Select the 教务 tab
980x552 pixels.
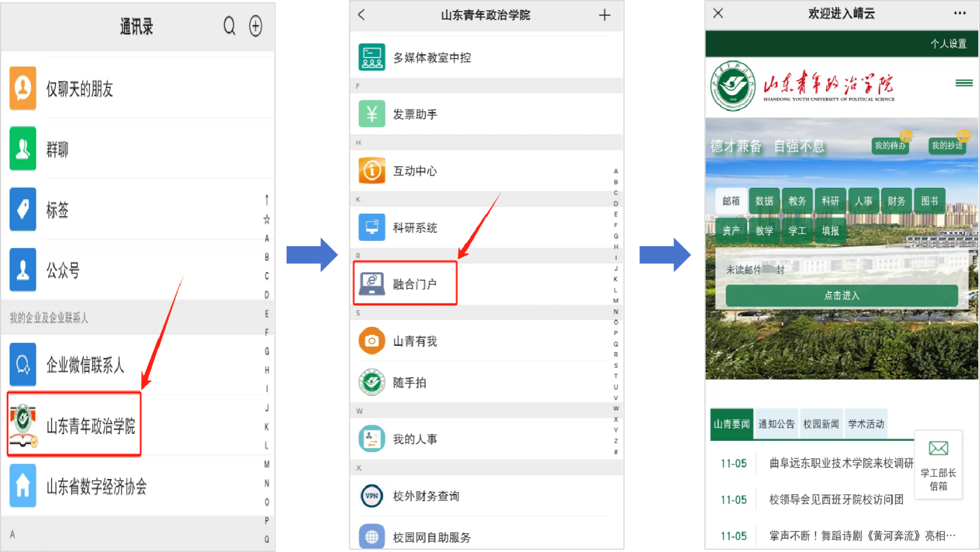(x=797, y=201)
